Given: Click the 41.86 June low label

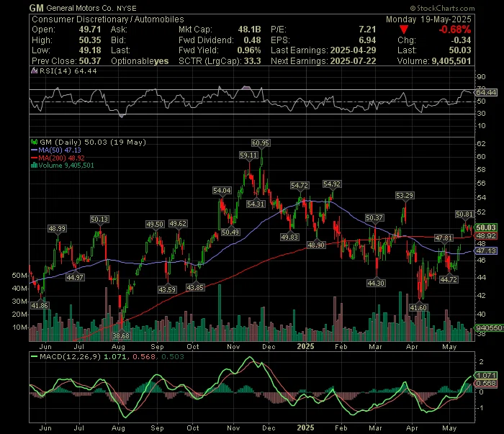Looking at the screenshot, I should (x=40, y=305).
